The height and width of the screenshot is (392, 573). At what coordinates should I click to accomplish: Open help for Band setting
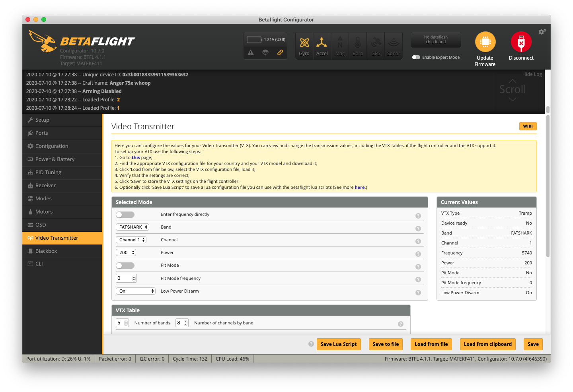click(418, 229)
